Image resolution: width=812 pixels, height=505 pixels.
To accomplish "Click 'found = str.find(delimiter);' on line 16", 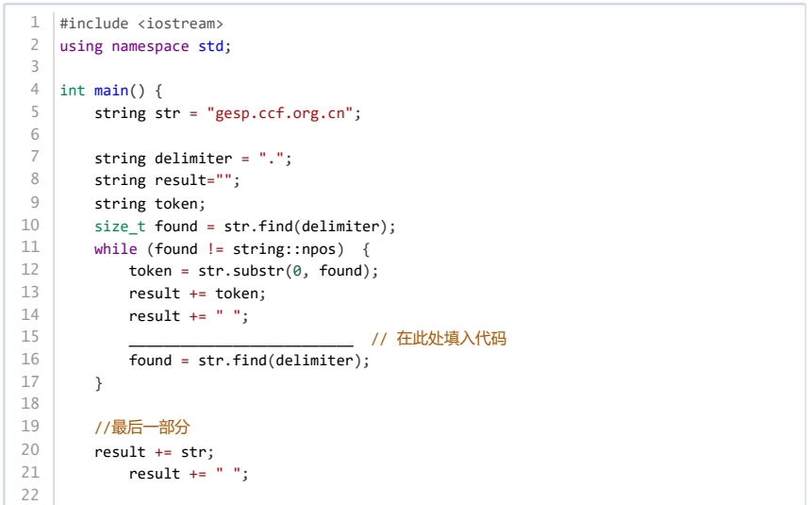I will click(250, 361).
